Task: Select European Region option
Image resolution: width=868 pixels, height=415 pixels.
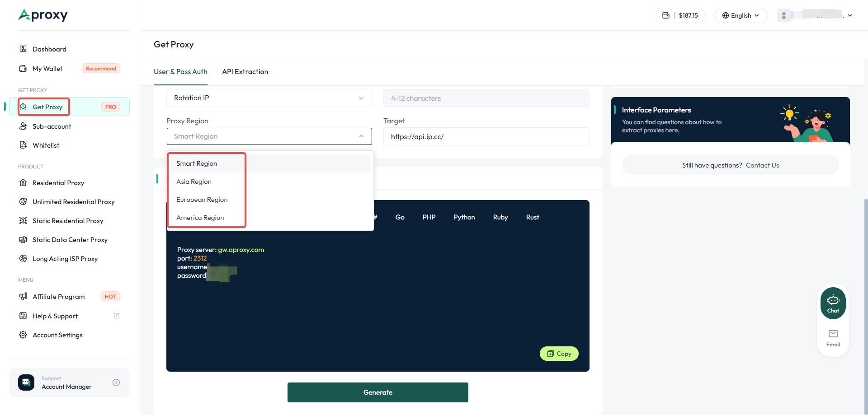Action: tap(270, 200)
